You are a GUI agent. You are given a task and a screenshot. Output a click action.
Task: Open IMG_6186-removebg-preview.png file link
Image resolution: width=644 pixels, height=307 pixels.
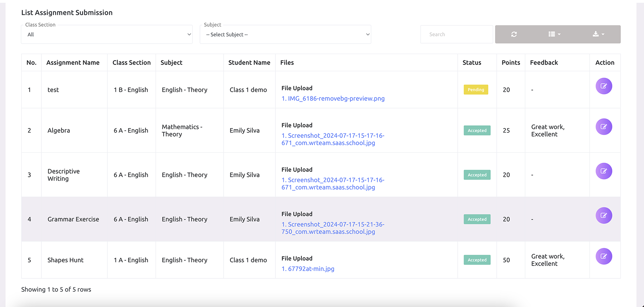pyautogui.click(x=333, y=99)
